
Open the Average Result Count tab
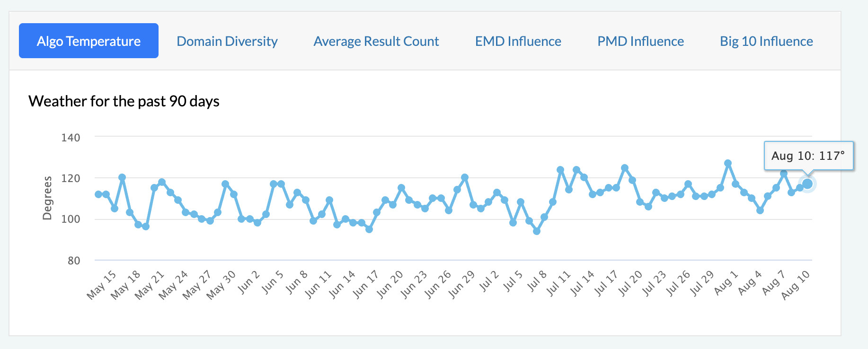pos(376,41)
